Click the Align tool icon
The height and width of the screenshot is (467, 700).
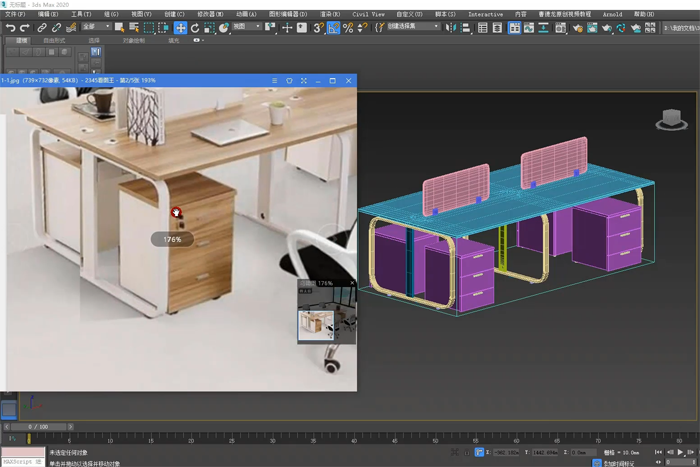point(466,28)
